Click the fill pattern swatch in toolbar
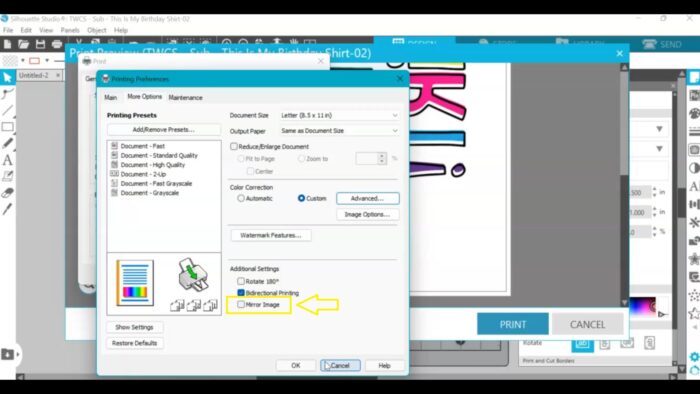 10,60
